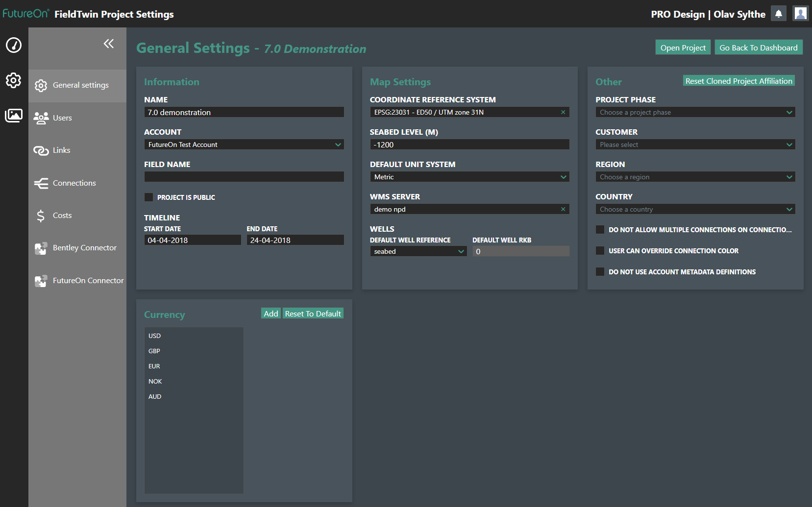Click the Field Name input
Screen dimensions: 812x507
[244, 177]
